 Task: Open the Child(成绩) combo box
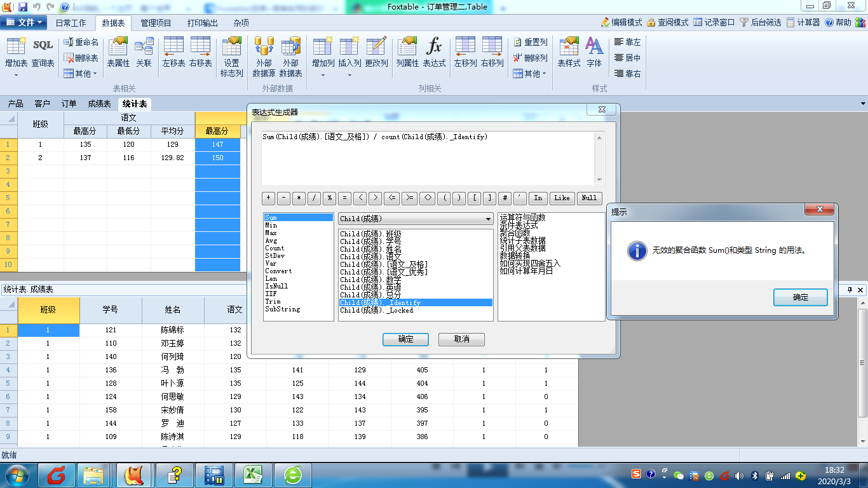point(416,219)
